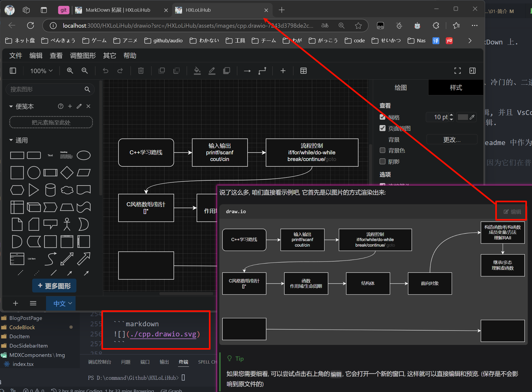Toggle the format panel icon
This screenshot has height=392, width=532.
[x=472, y=71]
